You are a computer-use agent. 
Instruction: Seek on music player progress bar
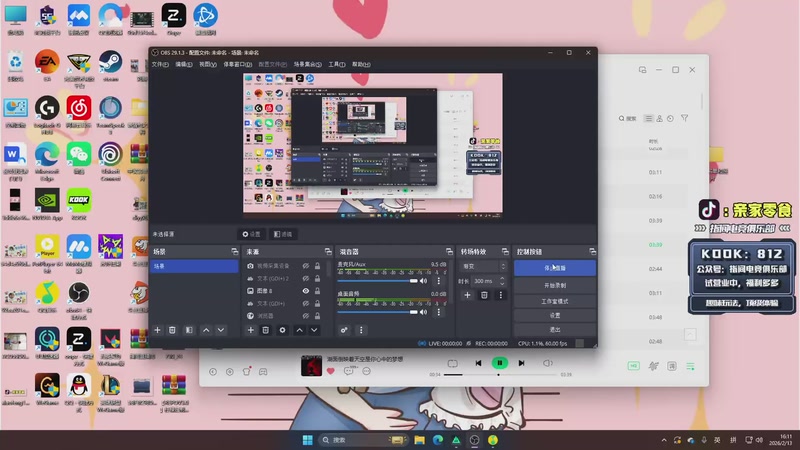501,374
